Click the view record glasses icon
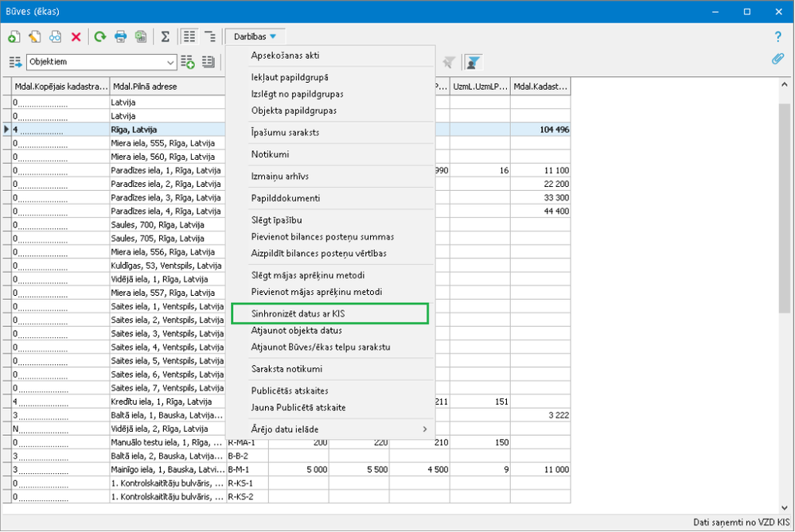The width and height of the screenshot is (795, 532). (x=55, y=37)
